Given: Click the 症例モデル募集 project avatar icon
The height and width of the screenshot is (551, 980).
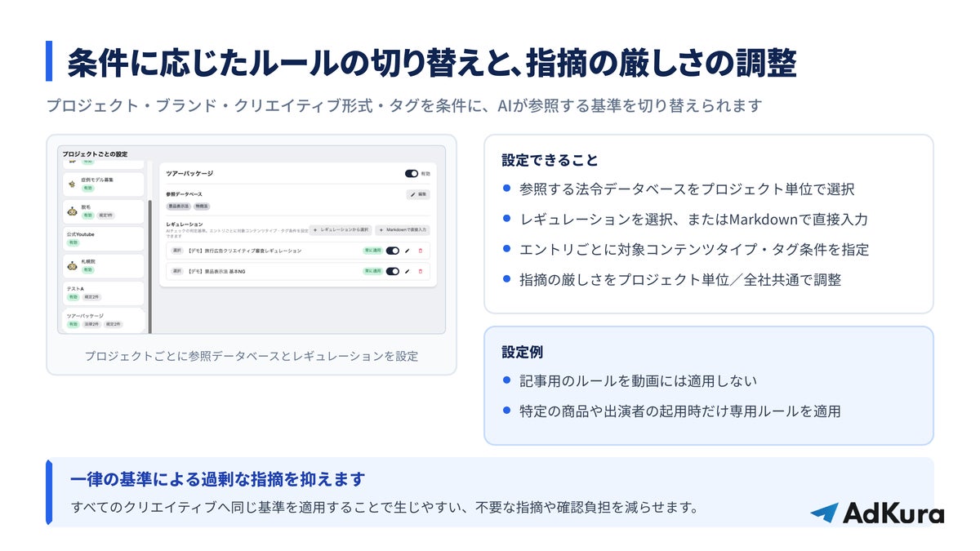Looking at the screenshot, I should click(72, 184).
